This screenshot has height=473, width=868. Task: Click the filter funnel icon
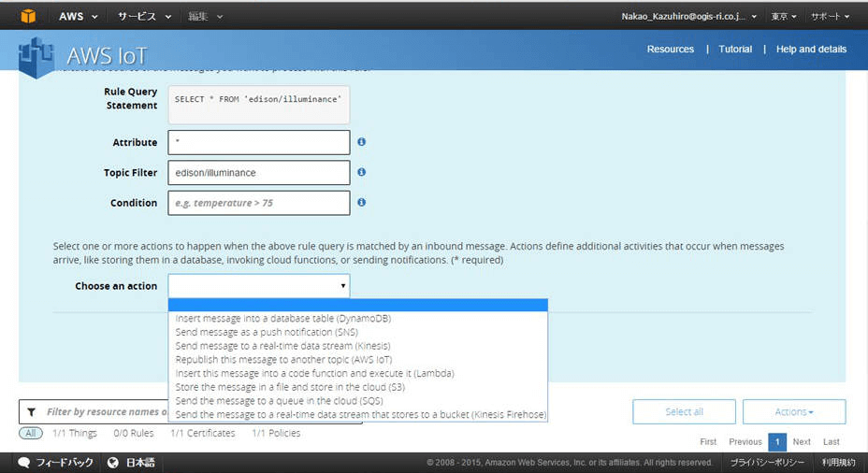pyautogui.click(x=32, y=412)
